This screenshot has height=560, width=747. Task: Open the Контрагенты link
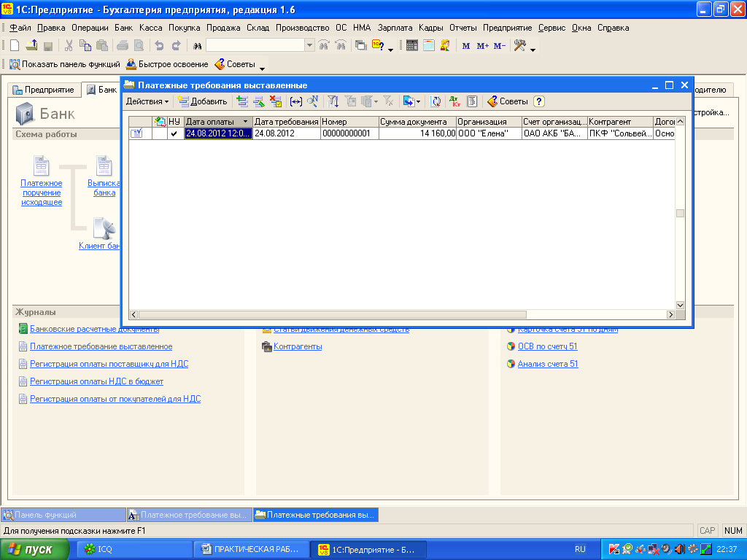click(x=298, y=346)
